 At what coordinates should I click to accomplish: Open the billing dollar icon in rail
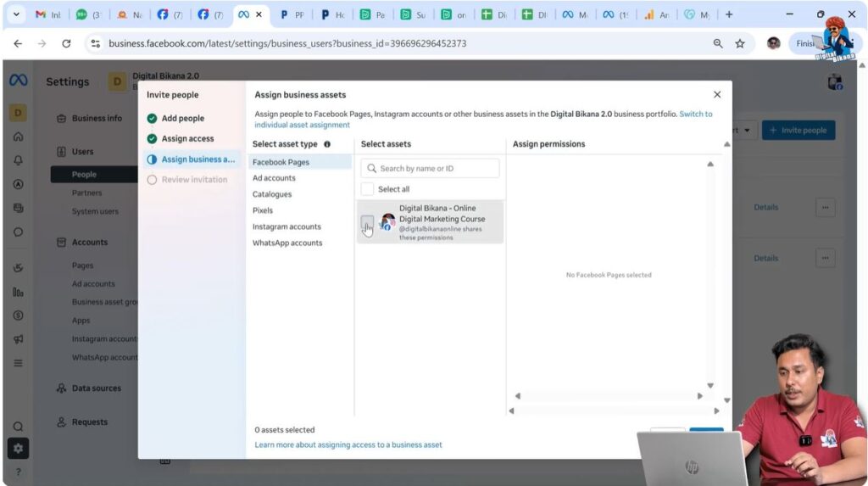[x=19, y=316]
